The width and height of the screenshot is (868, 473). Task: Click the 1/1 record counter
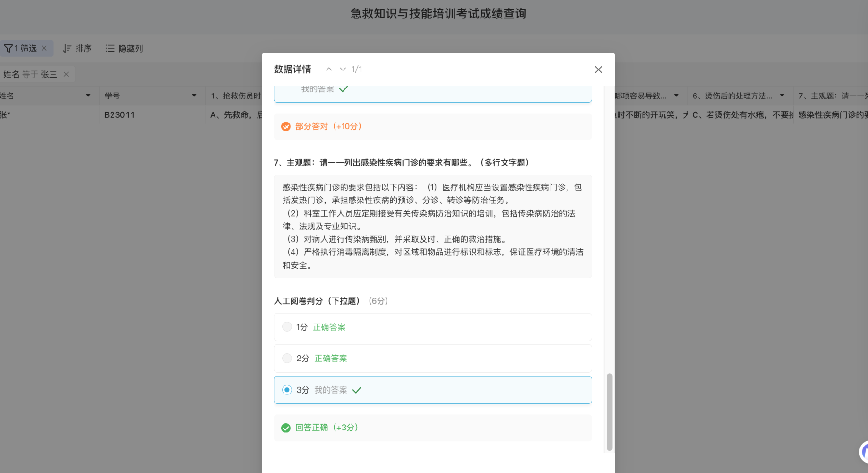(x=357, y=69)
